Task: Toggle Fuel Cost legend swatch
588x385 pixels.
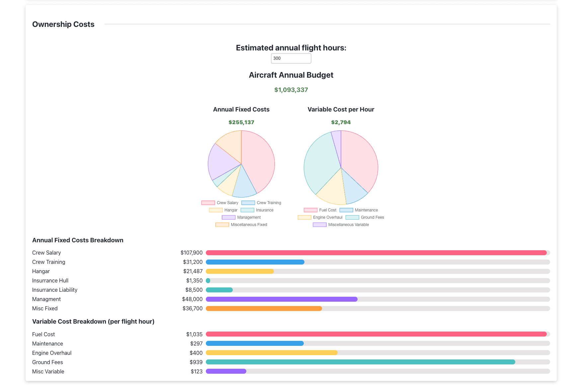Action: (310, 210)
